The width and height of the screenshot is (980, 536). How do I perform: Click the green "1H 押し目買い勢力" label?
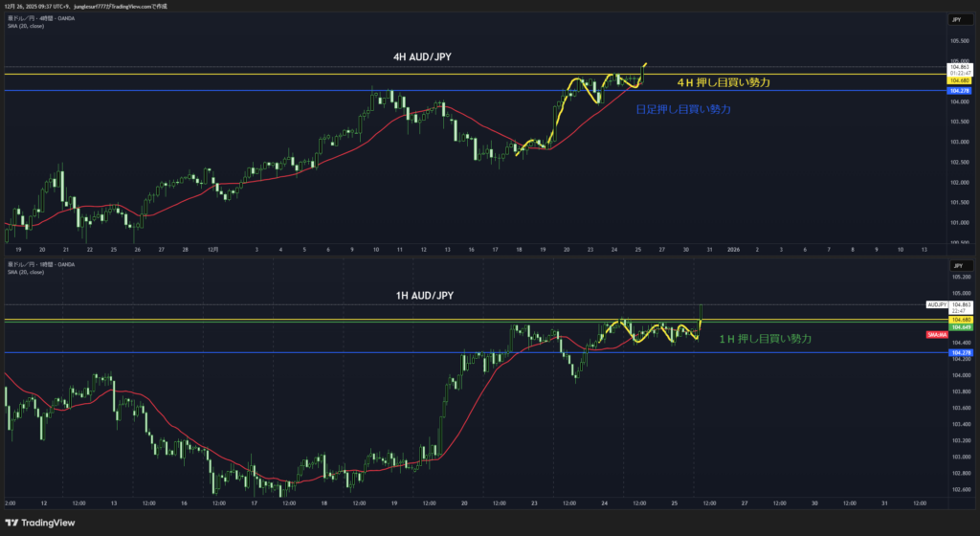point(765,339)
